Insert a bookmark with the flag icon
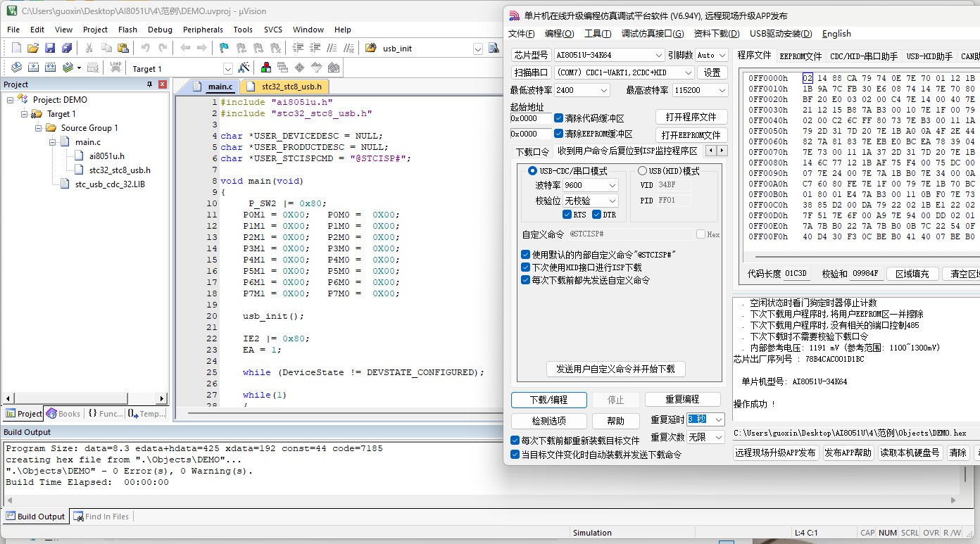 224,48
